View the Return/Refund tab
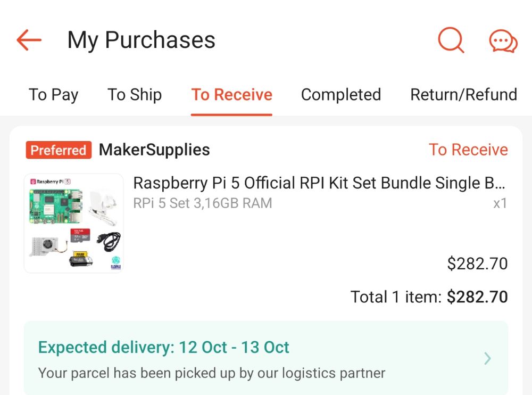532x395 pixels. click(x=463, y=95)
